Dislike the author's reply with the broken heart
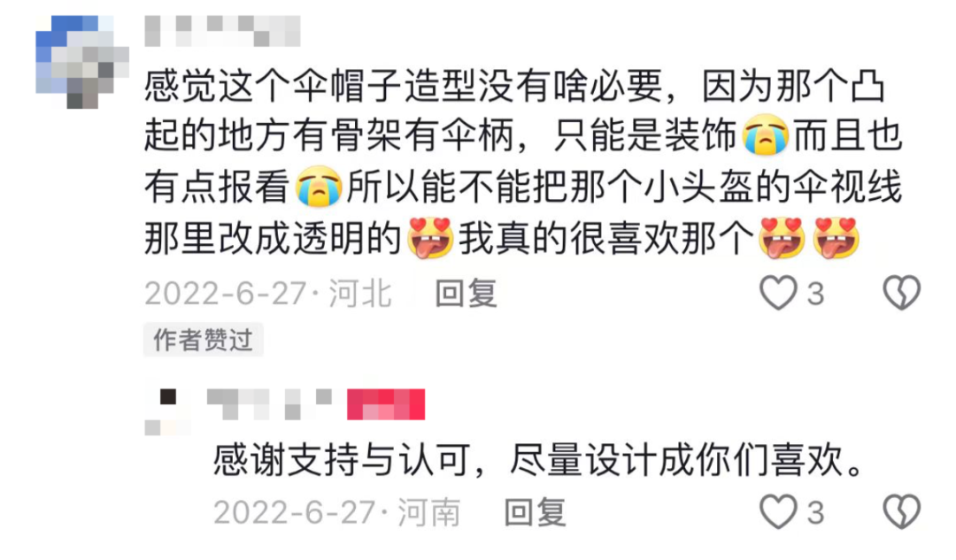This screenshot has height=560, width=956. 902,511
